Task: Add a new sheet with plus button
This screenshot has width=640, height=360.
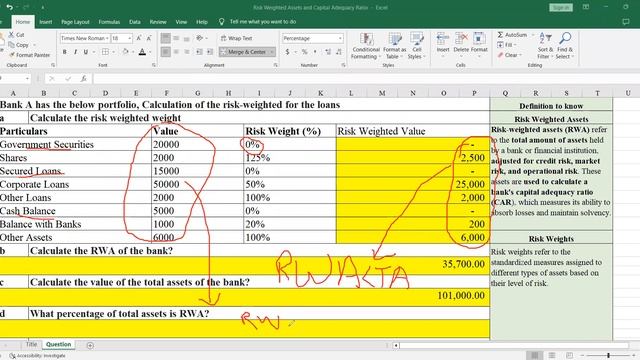Action: [x=90, y=345]
